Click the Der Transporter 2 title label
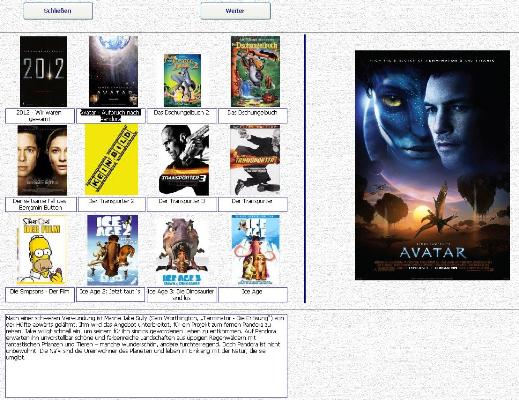 coord(112,204)
